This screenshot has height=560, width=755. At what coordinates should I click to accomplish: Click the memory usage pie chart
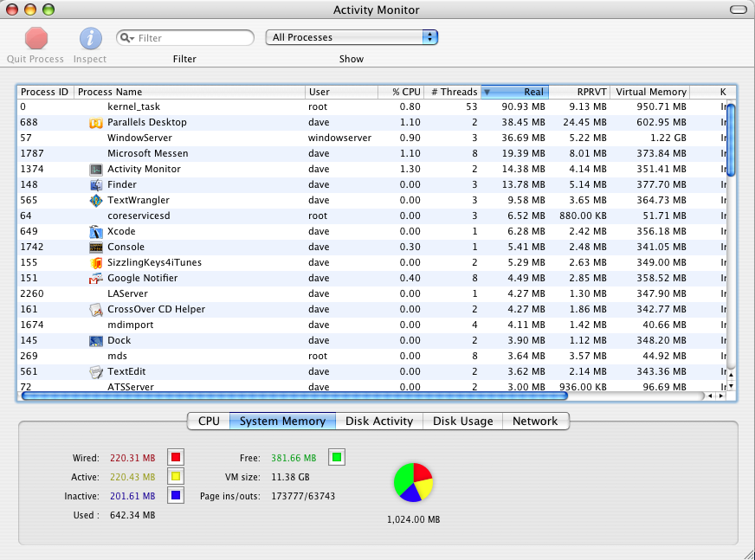[413, 482]
